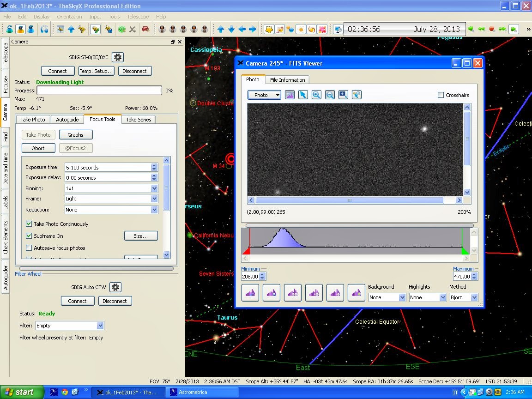Viewport: 532px width, 399px height.
Task: Switch to the Autoguide tab
Action: [x=67, y=119]
